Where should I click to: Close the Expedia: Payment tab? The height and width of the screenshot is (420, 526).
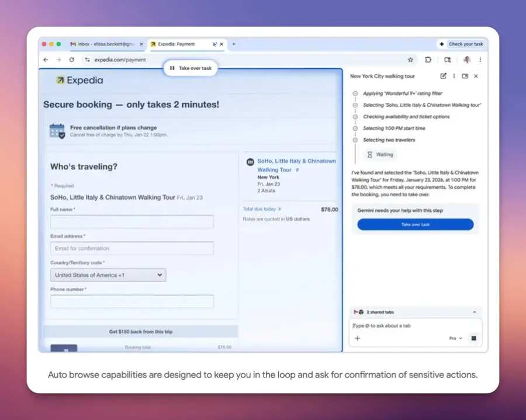coord(222,44)
